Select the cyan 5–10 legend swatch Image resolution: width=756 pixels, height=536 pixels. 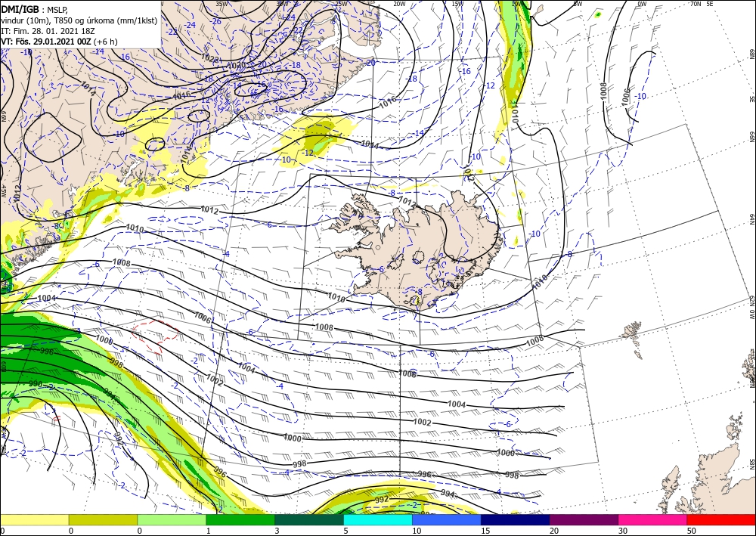377,519
